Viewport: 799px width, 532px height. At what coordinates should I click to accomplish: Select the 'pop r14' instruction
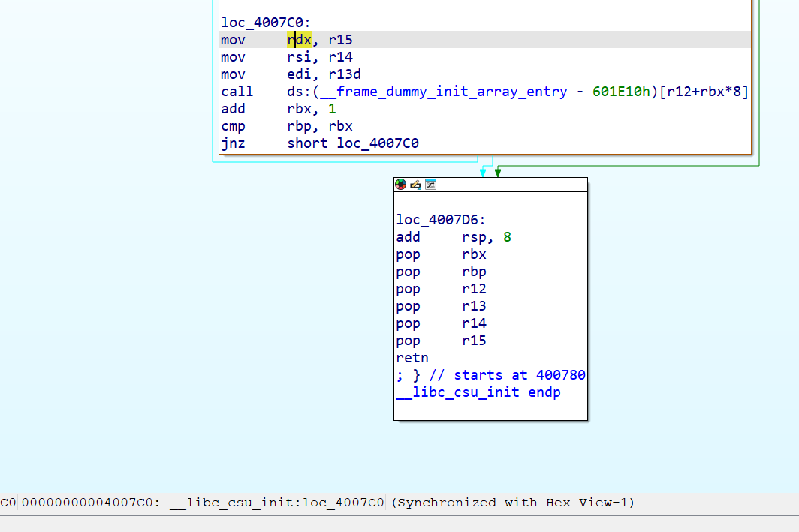click(442, 324)
